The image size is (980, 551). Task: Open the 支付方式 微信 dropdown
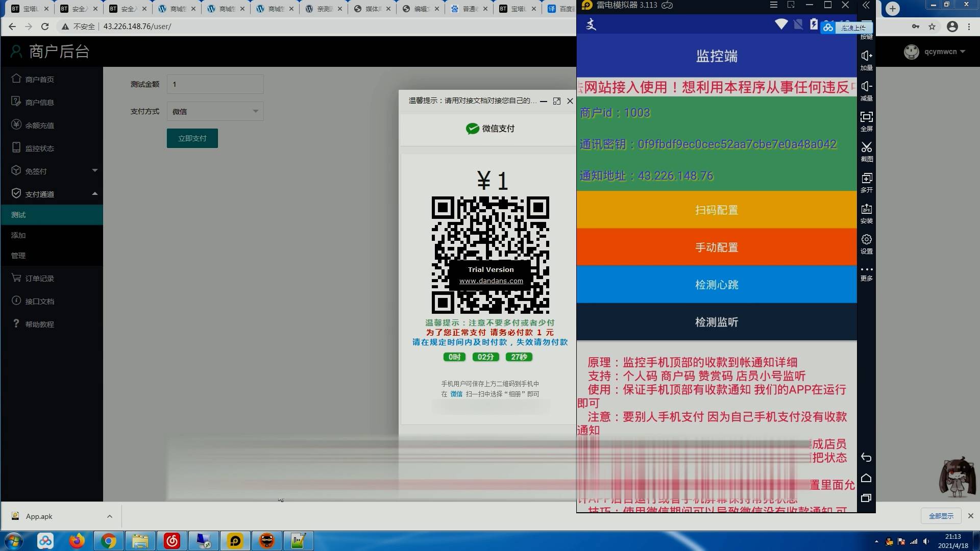[215, 111]
